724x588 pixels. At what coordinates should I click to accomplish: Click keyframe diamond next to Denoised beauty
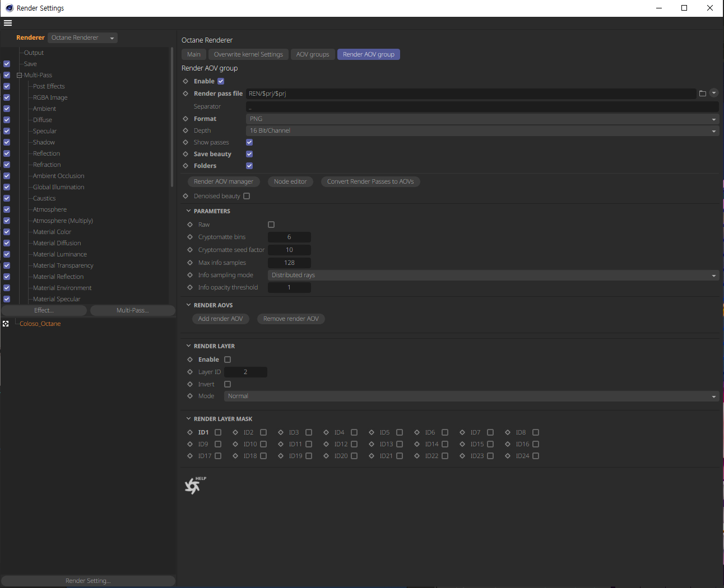[185, 196]
